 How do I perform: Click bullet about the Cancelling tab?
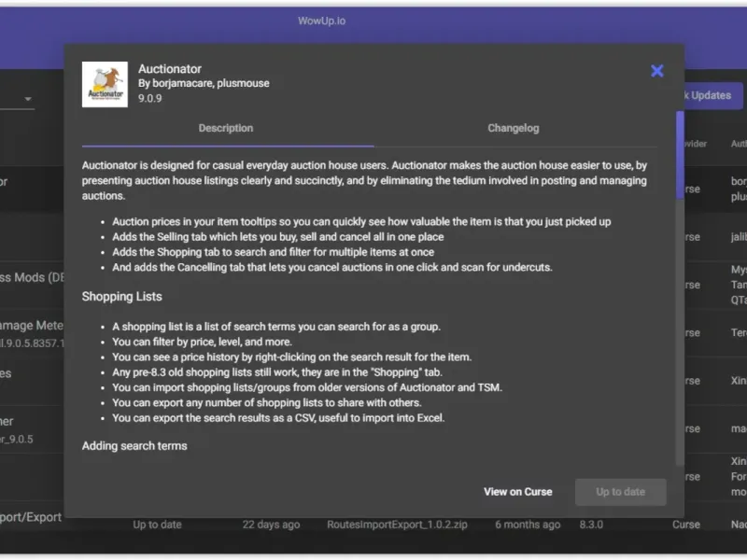(x=332, y=267)
